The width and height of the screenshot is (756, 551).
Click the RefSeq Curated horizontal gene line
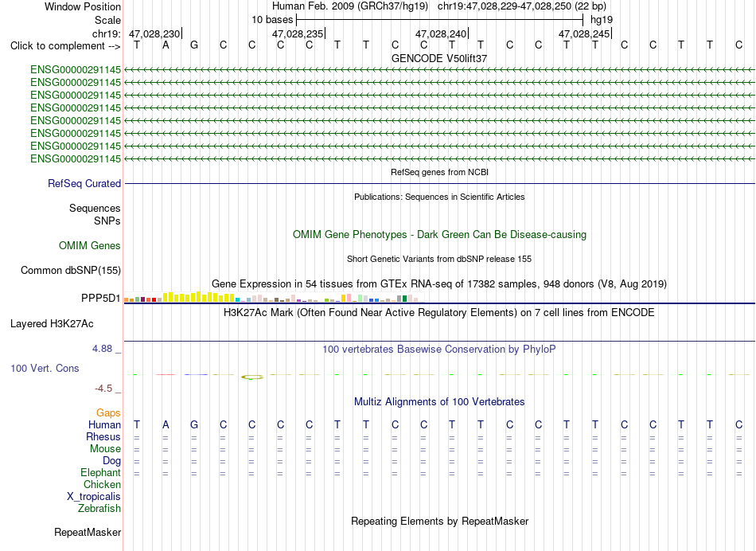tap(439, 184)
